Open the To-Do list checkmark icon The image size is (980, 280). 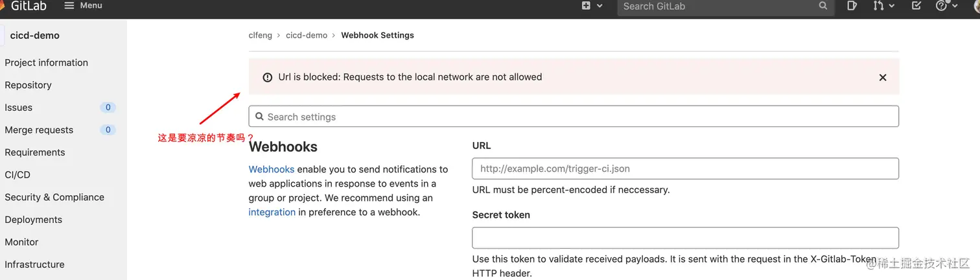coord(916,6)
